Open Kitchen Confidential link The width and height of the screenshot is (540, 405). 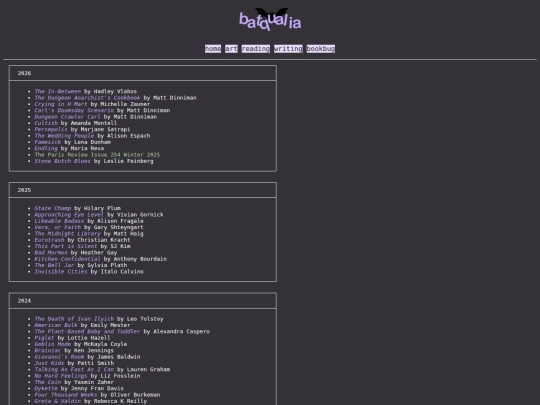[68, 259]
